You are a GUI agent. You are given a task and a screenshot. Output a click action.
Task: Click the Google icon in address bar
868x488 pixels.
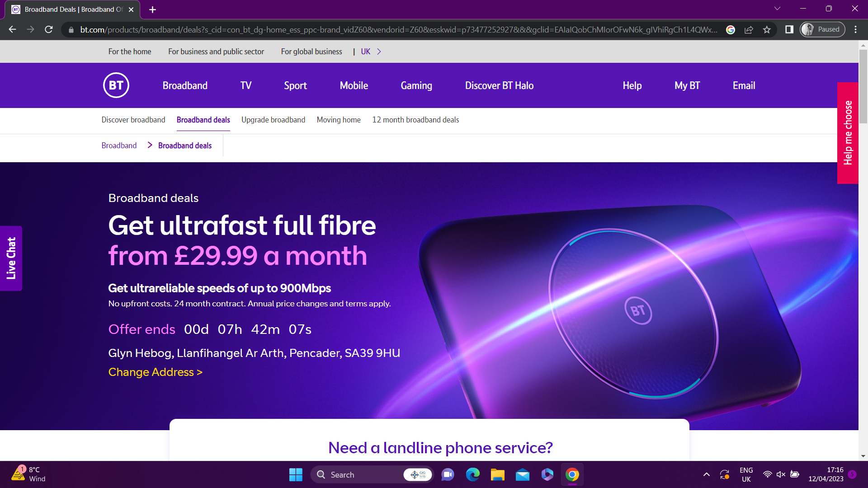pyautogui.click(x=731, y=29)
